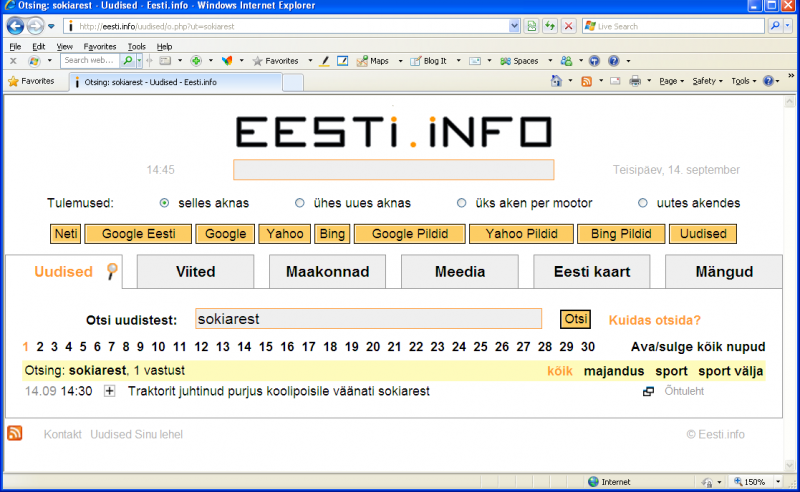Viewport: 800px width, 492px height.
Task: Open the File menu
Action: (x=15, y=46)
